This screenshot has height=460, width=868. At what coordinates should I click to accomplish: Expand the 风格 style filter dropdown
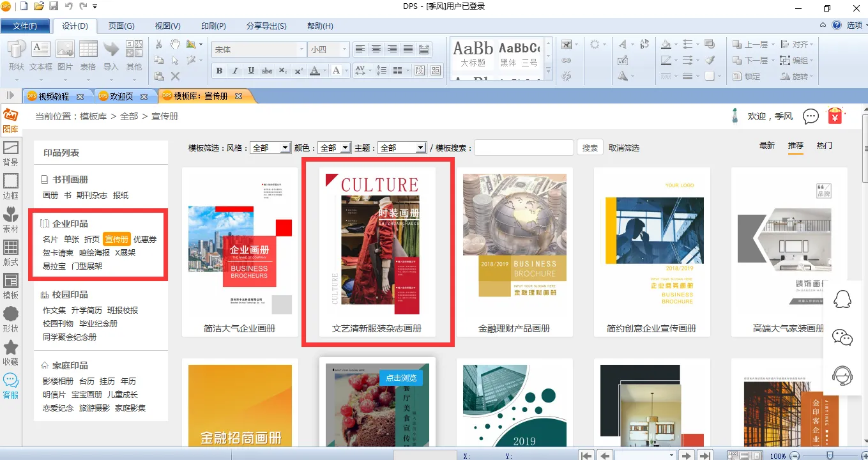(x=271, y=148)
